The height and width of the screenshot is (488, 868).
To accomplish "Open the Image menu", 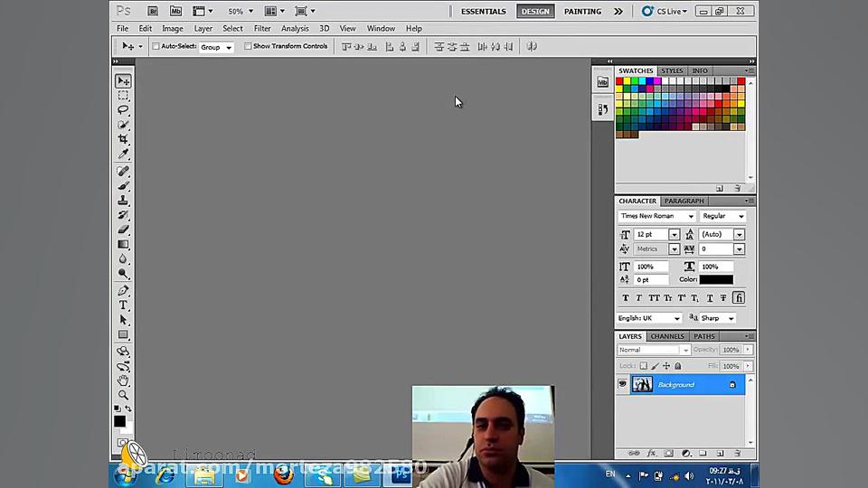I will pyautogui.click(x=172, y=28).
